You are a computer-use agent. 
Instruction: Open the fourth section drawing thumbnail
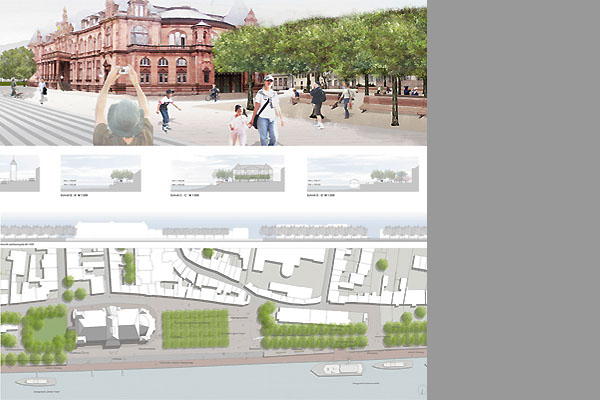362,173
